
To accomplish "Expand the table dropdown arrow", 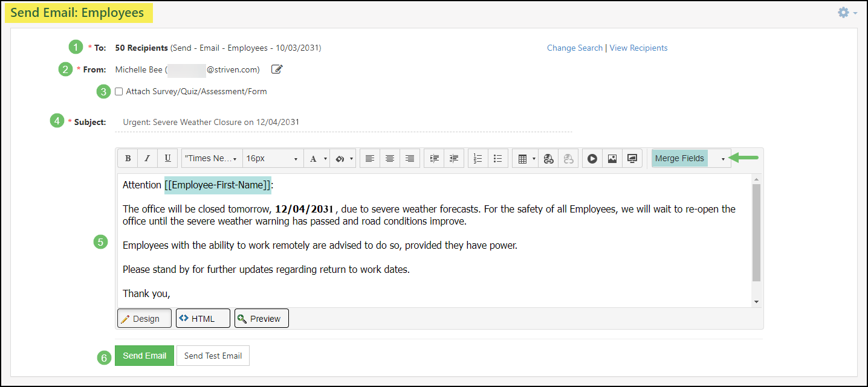I will 534,159.
